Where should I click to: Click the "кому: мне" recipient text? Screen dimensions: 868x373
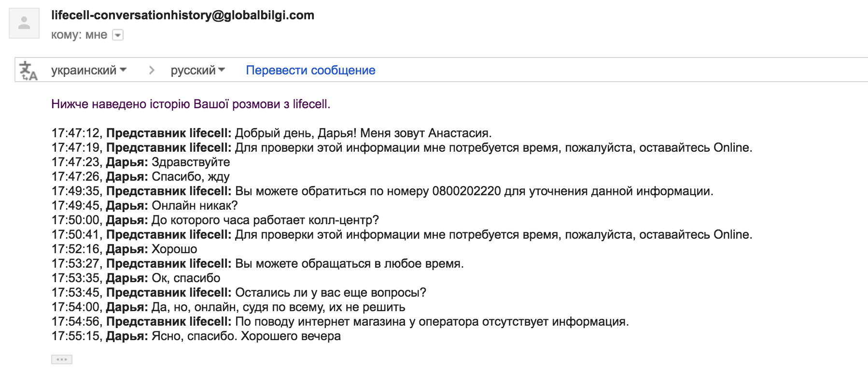coord(79,35)
